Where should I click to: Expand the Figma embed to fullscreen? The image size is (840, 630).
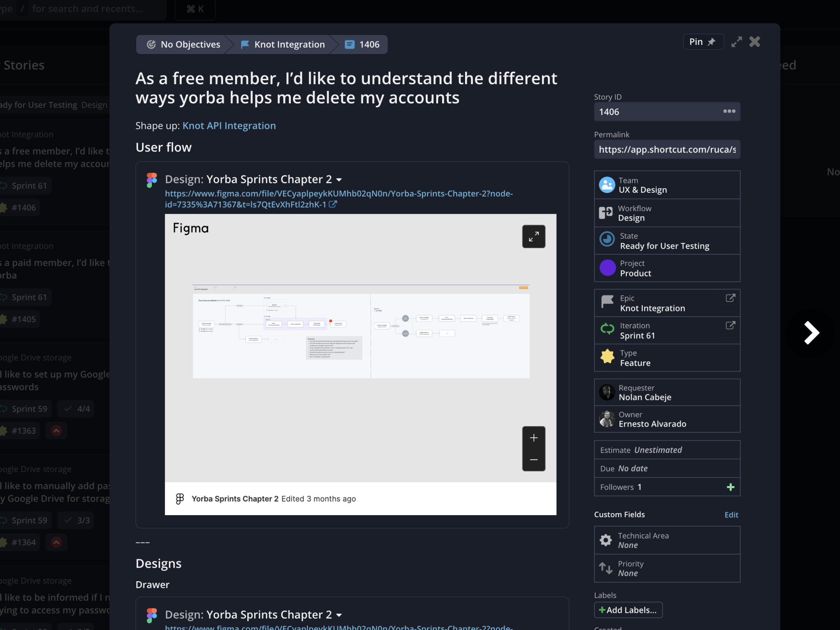coord(534,236)
